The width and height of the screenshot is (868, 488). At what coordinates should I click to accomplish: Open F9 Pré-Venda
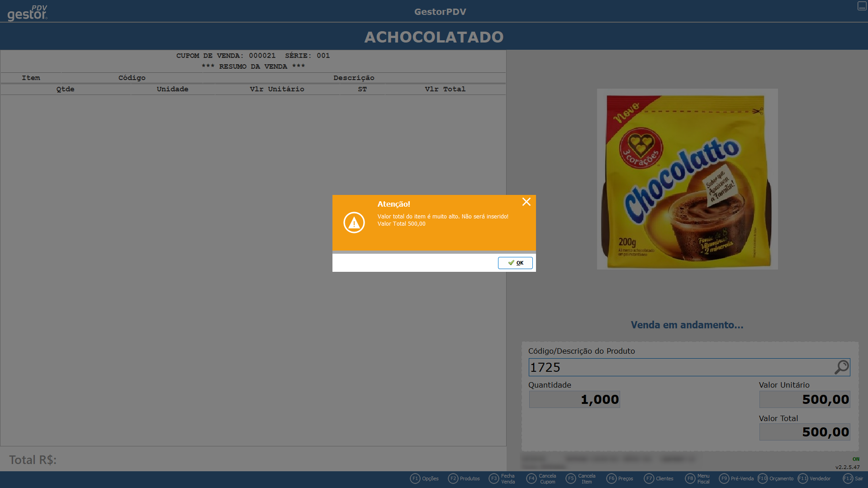click(x=736, y=479)
